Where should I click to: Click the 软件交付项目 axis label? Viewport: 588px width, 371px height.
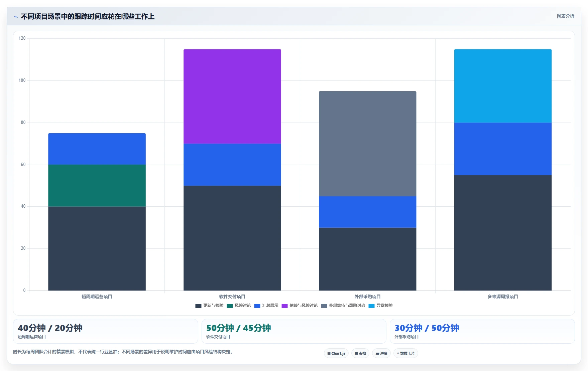(232, 297)
